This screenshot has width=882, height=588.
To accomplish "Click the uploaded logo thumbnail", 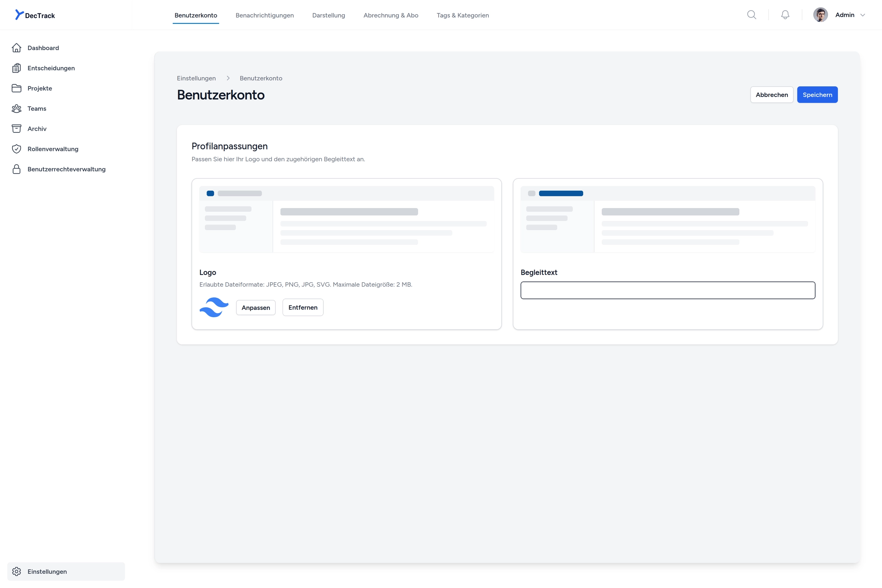I will tap(214, 307).
